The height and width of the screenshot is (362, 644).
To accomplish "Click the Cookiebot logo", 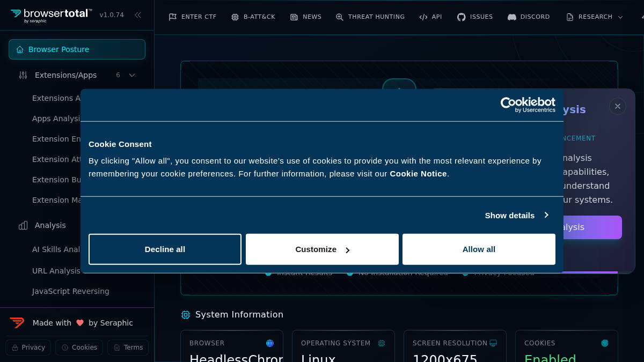I will [x=528, y=105].
